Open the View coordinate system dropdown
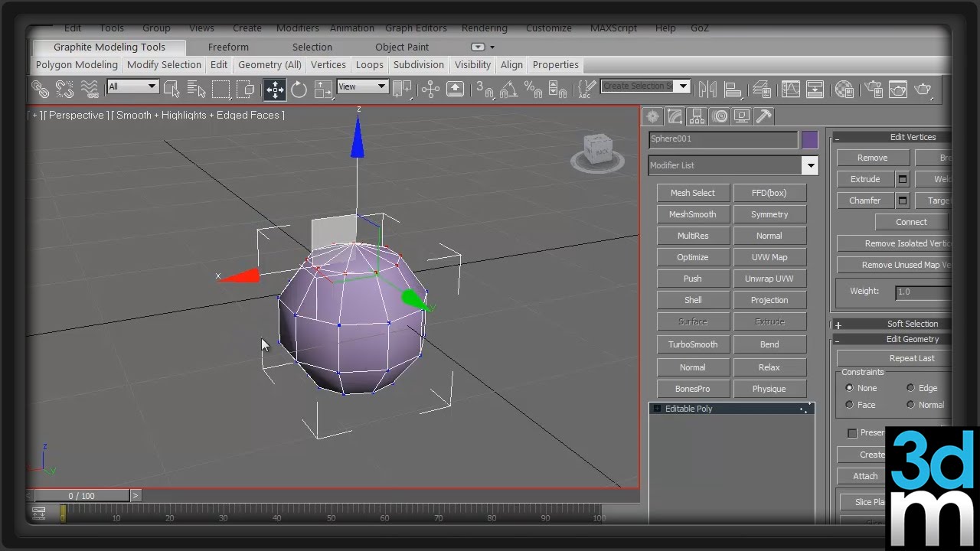This screenshot has height=551, width=980. tap(362, 86)
